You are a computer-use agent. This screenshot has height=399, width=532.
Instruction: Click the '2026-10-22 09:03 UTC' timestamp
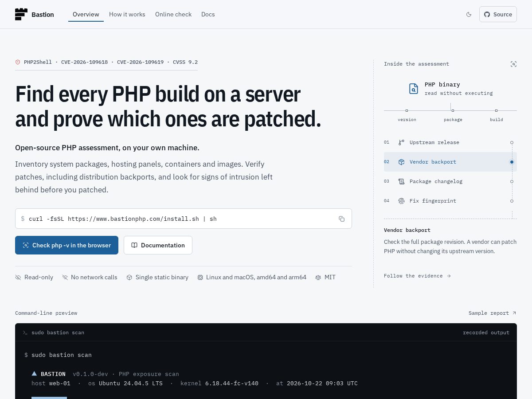pyautogui.click(x=322, y=383)
